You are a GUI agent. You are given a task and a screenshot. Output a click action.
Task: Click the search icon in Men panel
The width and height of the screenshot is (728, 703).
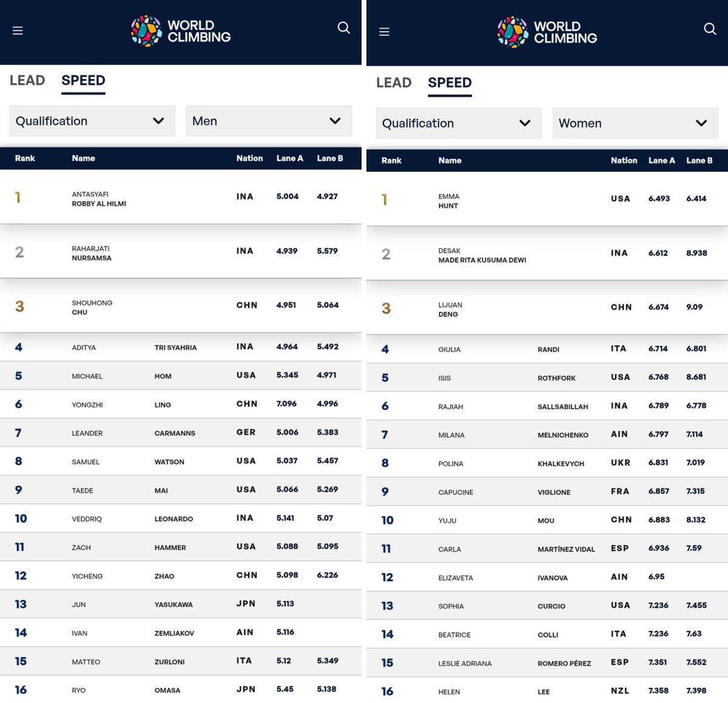click(344, 28)
